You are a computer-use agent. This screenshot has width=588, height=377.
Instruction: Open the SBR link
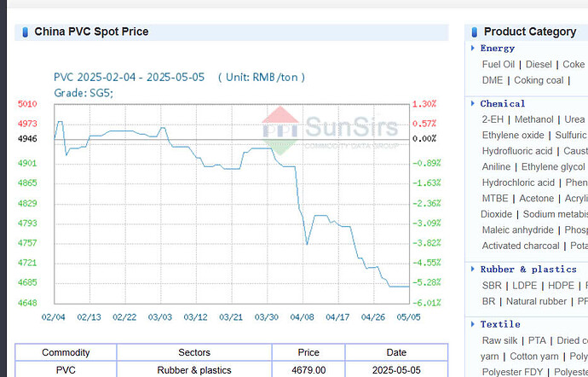[491, 286]
